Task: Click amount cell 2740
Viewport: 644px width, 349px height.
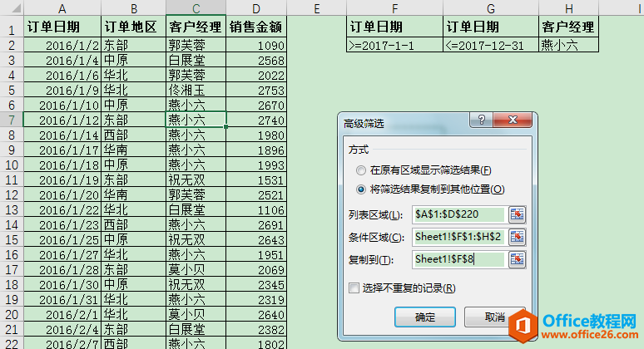Action: [x=256, y=120]
